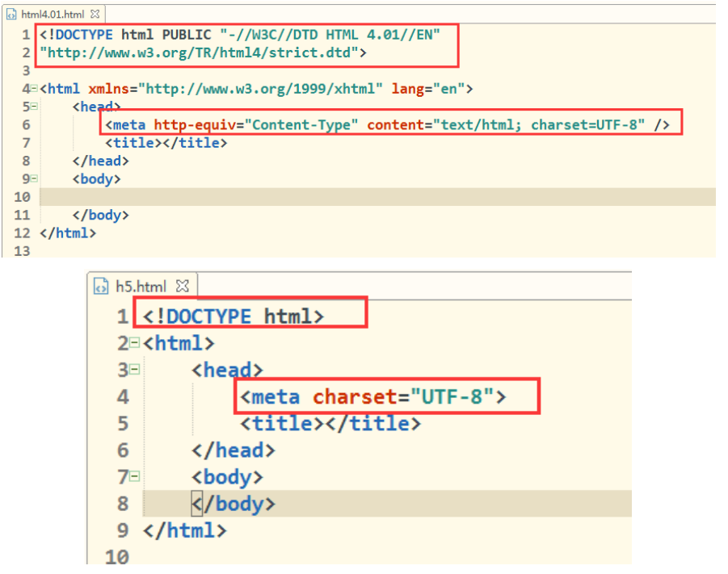This screenshot has height=574, width=728.
Task: Click the highlighted empty line 10 in html4.01.html
Action: [377, 197]
